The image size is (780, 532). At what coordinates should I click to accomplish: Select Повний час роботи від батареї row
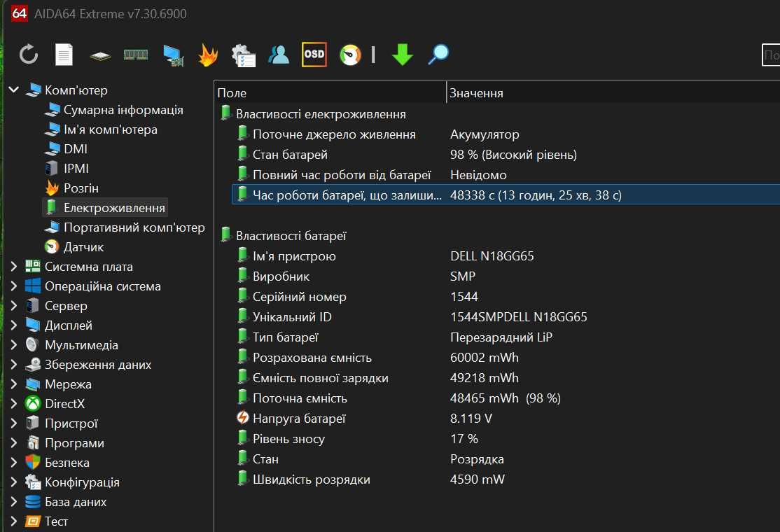tap(506, 175)
